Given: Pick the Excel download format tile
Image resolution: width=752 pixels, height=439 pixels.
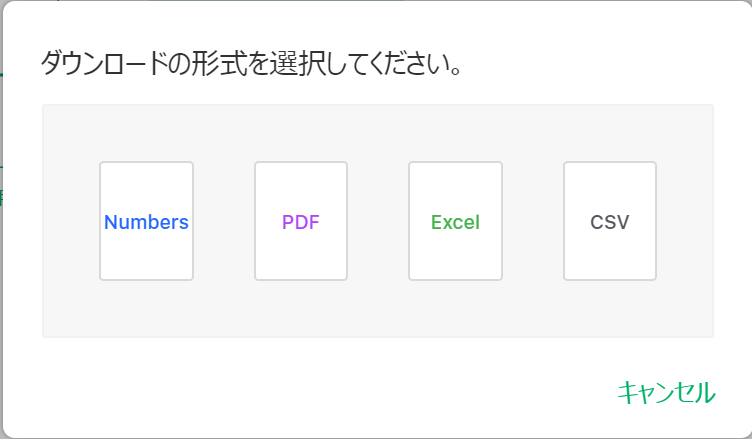Looking at the screenshot, I should tap(455, 221).
